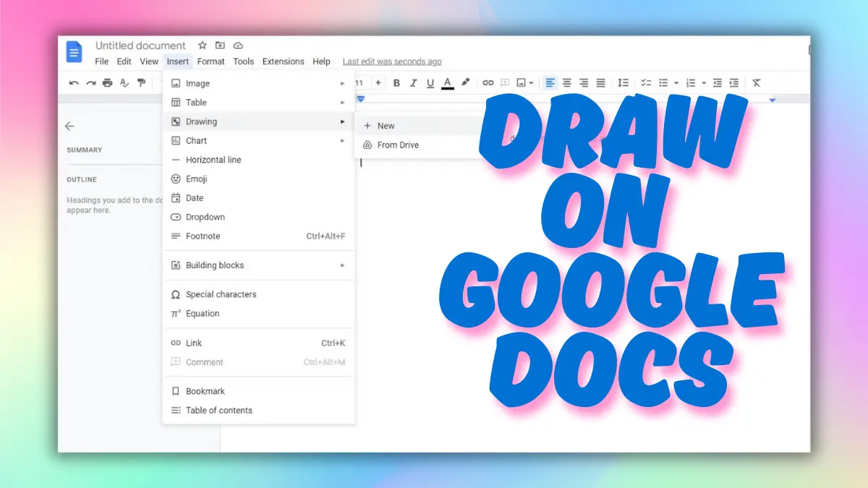Open the File menu

click(102, 61)
